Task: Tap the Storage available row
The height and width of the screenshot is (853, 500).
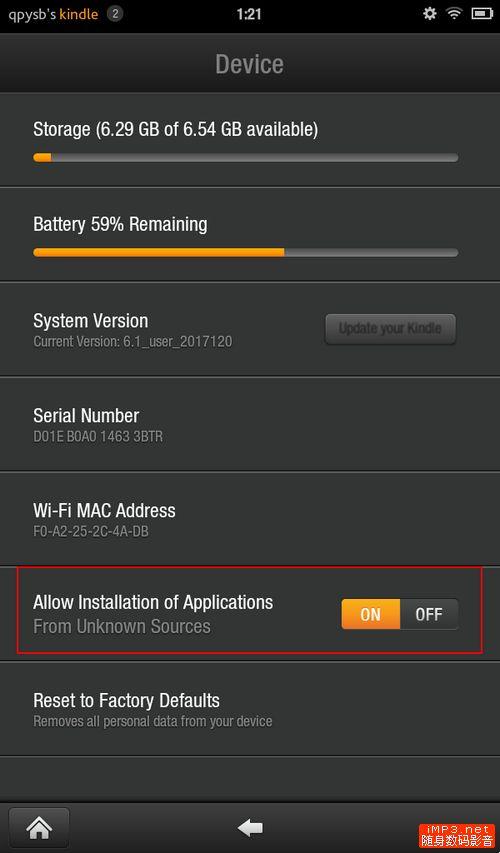Action: 250,140
